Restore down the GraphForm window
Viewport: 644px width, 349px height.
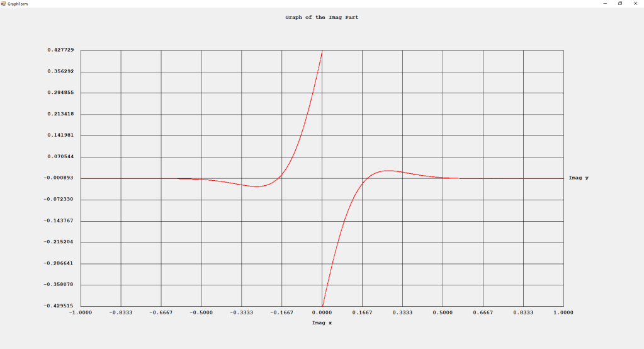(619, 3)
